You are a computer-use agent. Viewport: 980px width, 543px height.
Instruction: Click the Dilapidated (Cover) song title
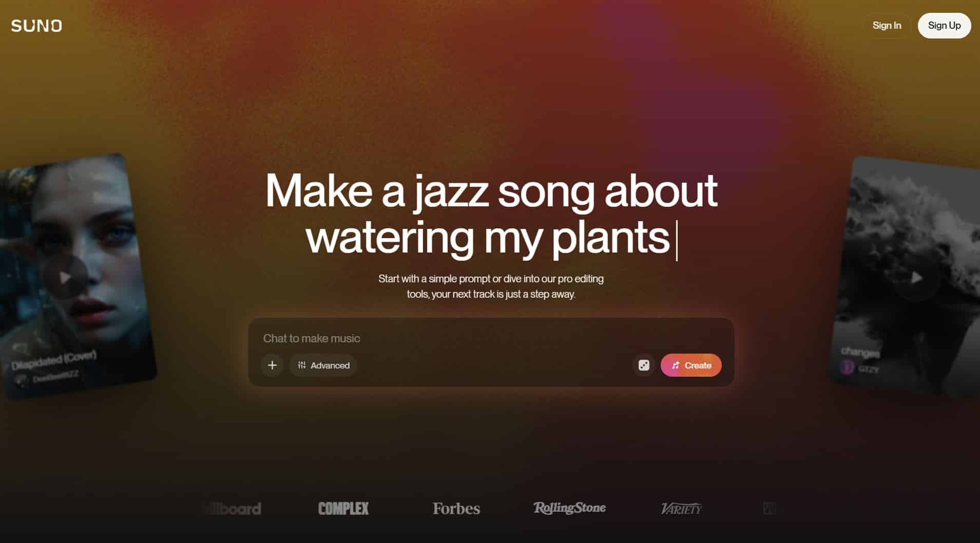click(x=54, y=360)
